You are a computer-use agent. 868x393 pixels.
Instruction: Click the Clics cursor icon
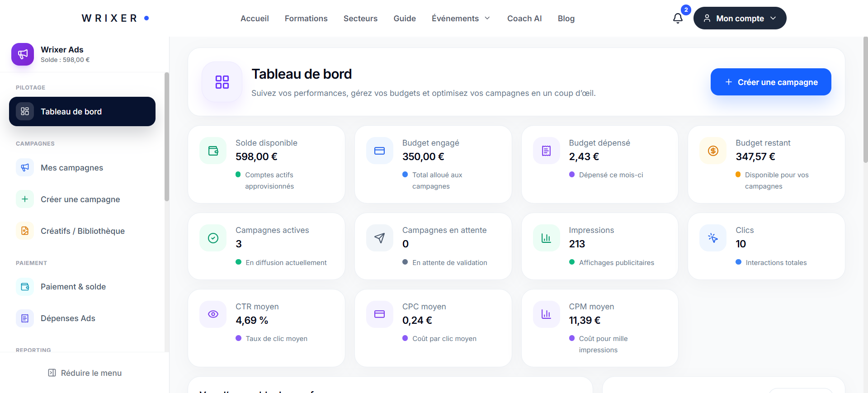(713, 238)
